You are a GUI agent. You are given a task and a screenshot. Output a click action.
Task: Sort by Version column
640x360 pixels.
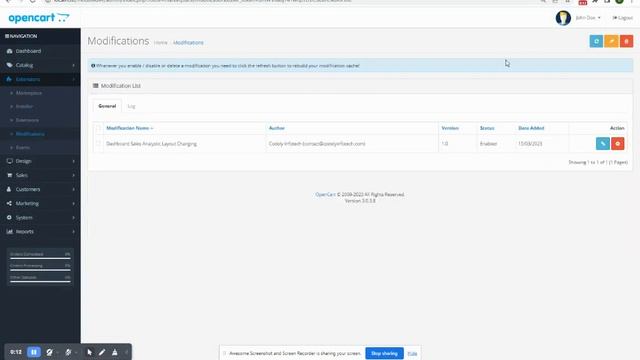coord(450,128)
